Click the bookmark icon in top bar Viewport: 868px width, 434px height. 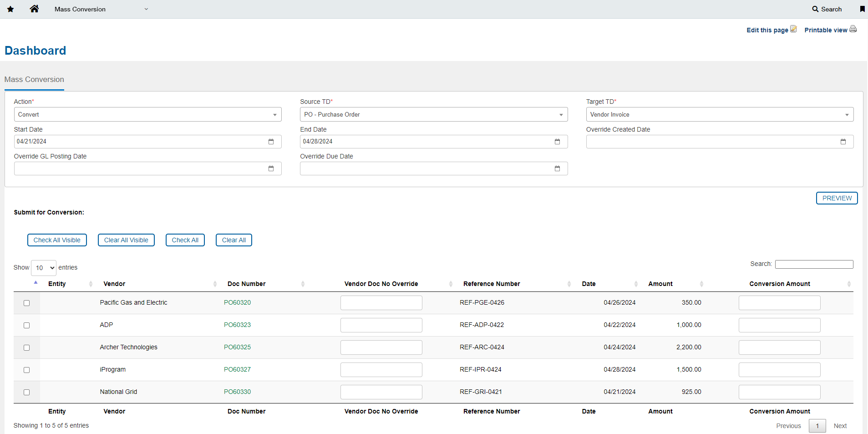pos(862,9)
